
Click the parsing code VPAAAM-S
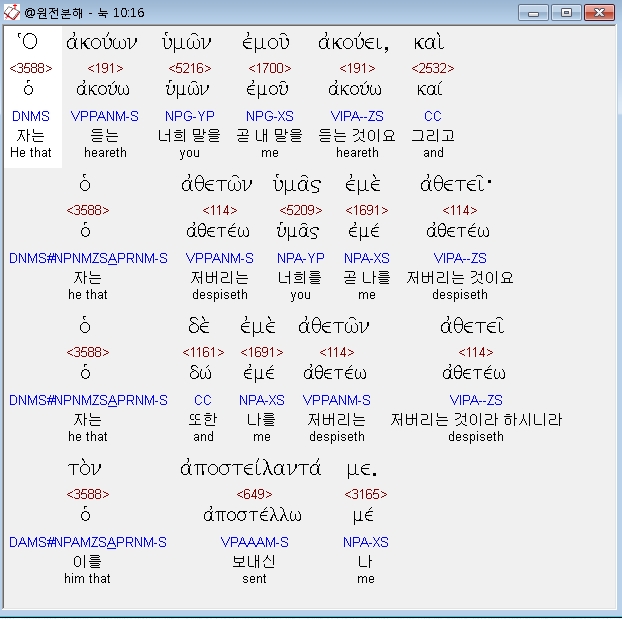coord(254,542)
